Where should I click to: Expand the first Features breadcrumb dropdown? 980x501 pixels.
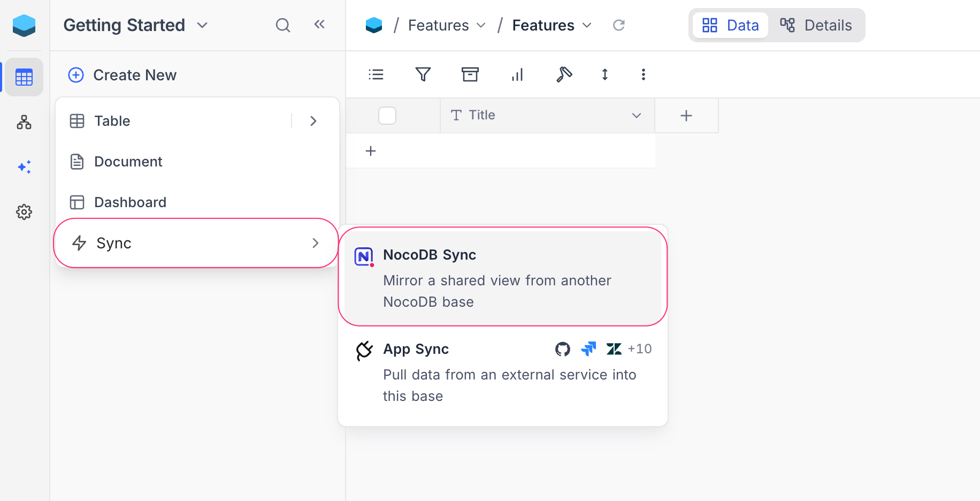pyautogui.click(x=481, y=25)
